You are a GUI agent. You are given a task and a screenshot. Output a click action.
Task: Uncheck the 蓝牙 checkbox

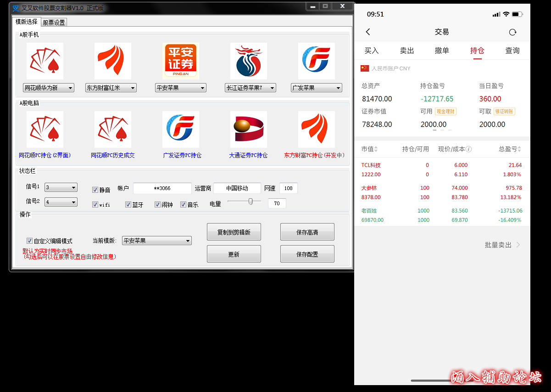click(x=128, y=205)
